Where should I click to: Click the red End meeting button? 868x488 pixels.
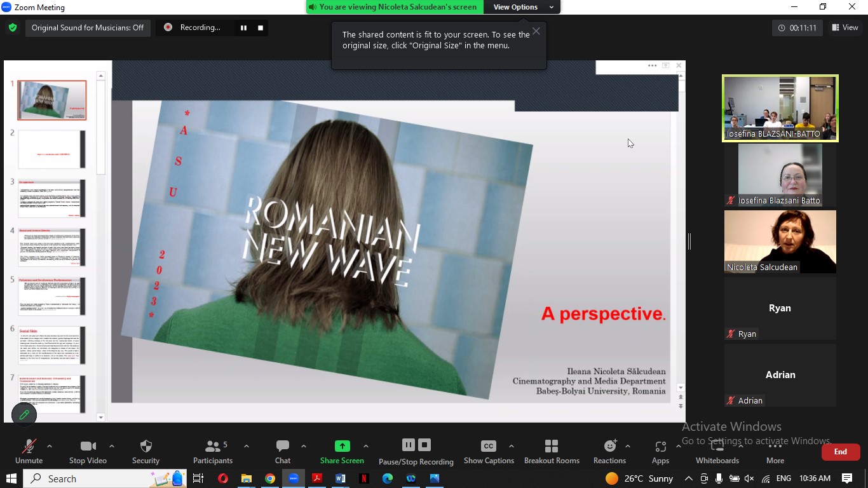pos(841,452)
